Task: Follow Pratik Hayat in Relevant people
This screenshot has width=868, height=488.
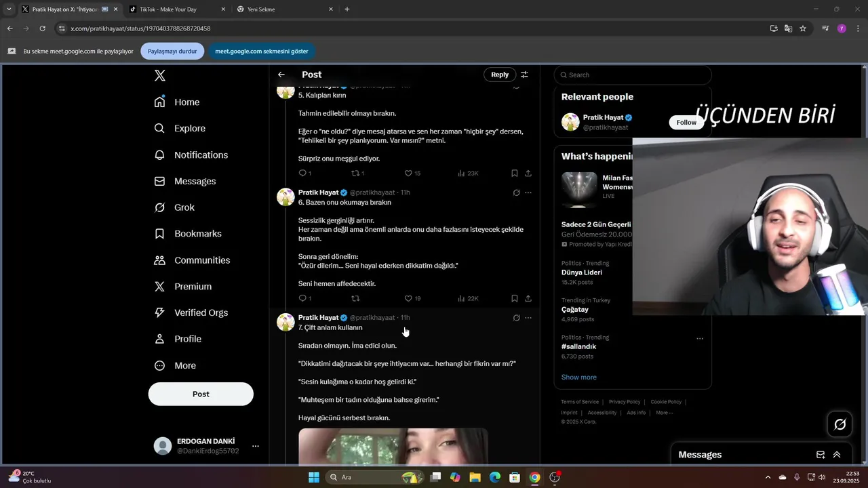Action: tap(686, 122)
